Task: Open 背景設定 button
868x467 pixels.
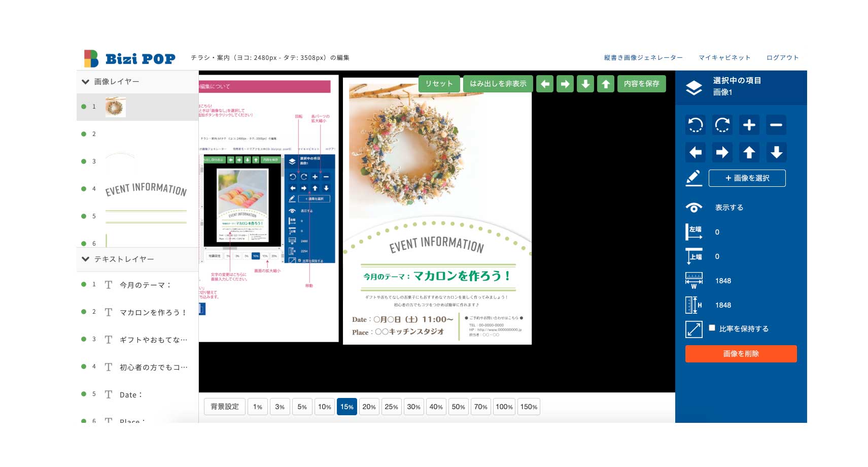Action: click(x=225, y=407)
